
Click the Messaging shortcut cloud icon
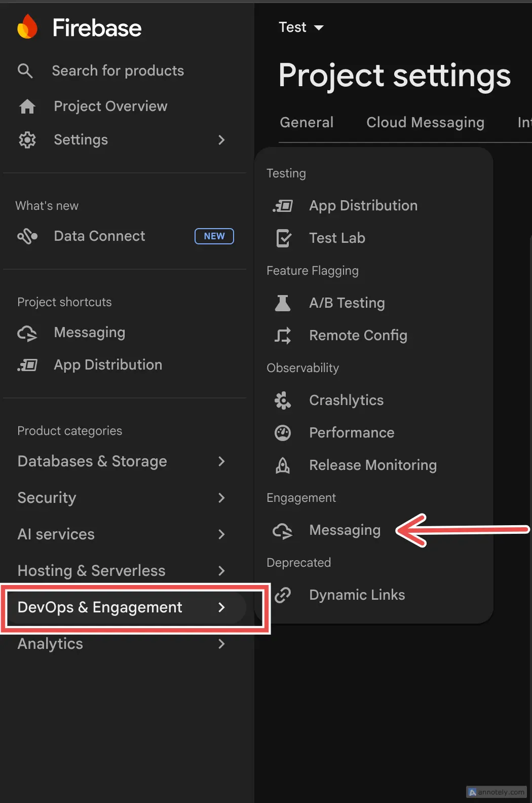pyautogui.click(x=27, y=333)
